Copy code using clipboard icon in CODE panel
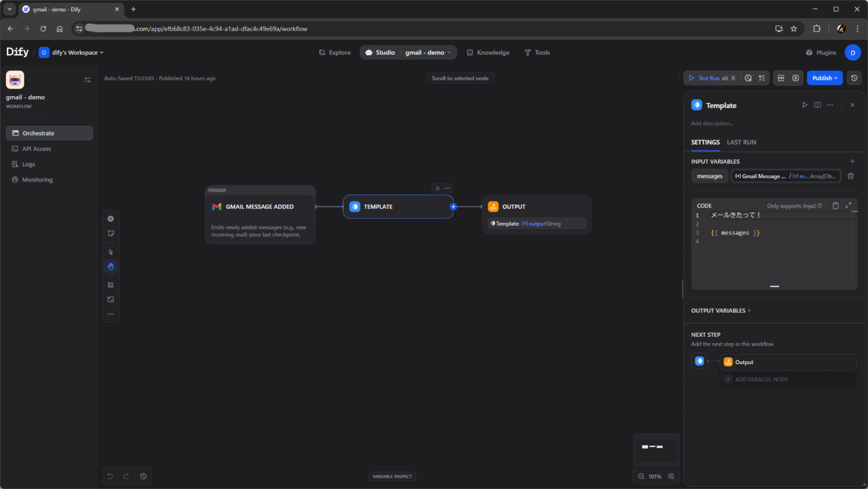The width and height of the screenshot is (868, 489). tap(836, 205)
